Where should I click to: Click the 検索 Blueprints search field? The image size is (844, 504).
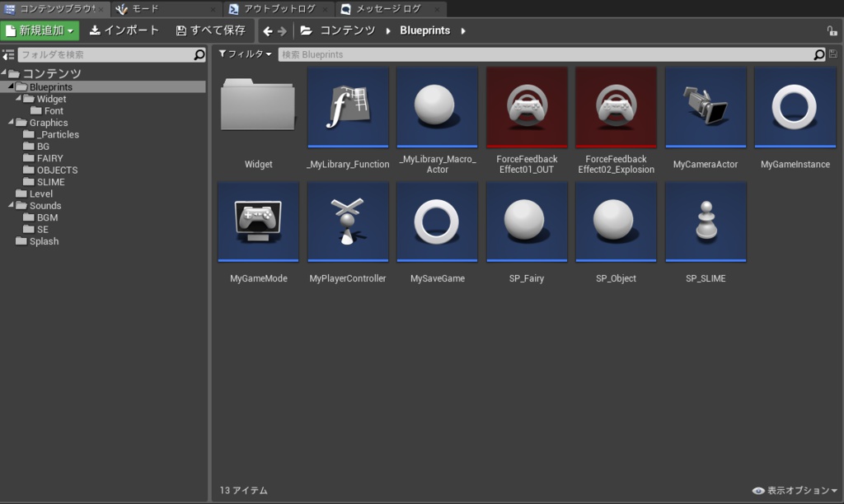[x=544, y=55]
